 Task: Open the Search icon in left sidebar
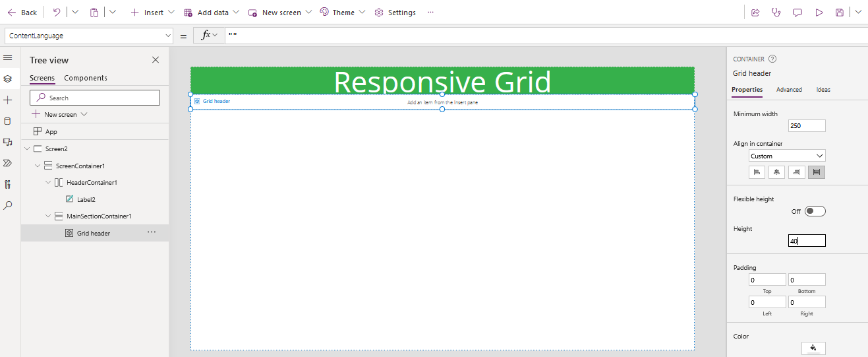click(x=8, y=206)
